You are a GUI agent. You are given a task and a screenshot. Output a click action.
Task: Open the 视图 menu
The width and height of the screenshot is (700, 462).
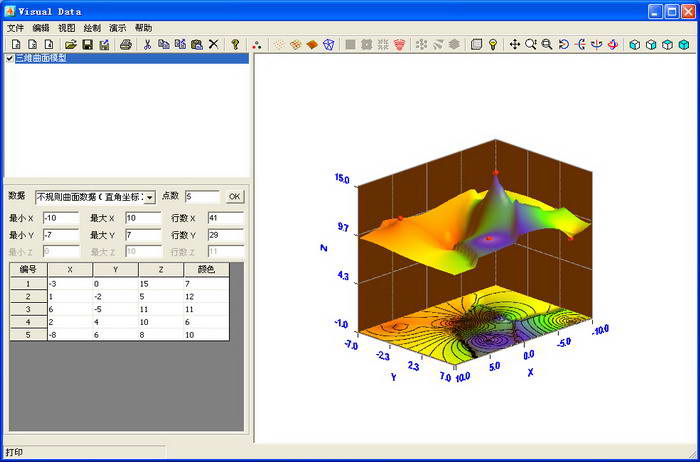point(66,28)
